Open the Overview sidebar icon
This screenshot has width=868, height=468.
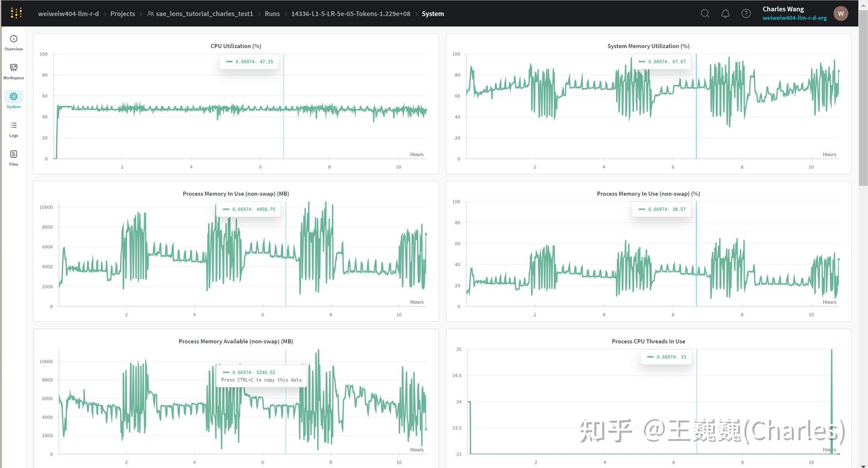[13, 42]
